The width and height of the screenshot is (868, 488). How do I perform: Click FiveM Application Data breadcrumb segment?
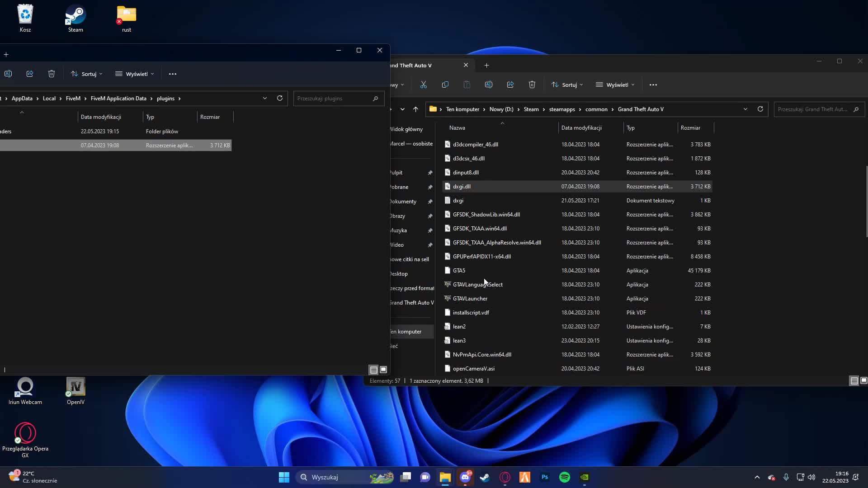118,98
